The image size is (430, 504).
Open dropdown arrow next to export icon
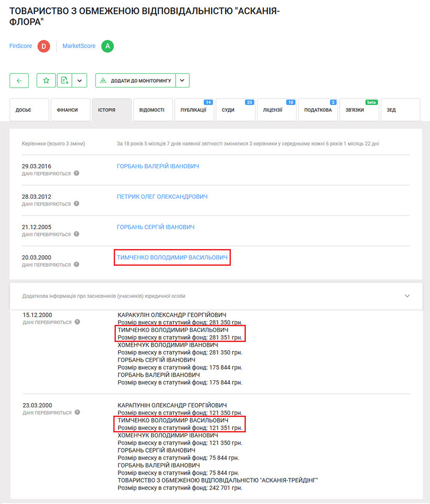79,81
